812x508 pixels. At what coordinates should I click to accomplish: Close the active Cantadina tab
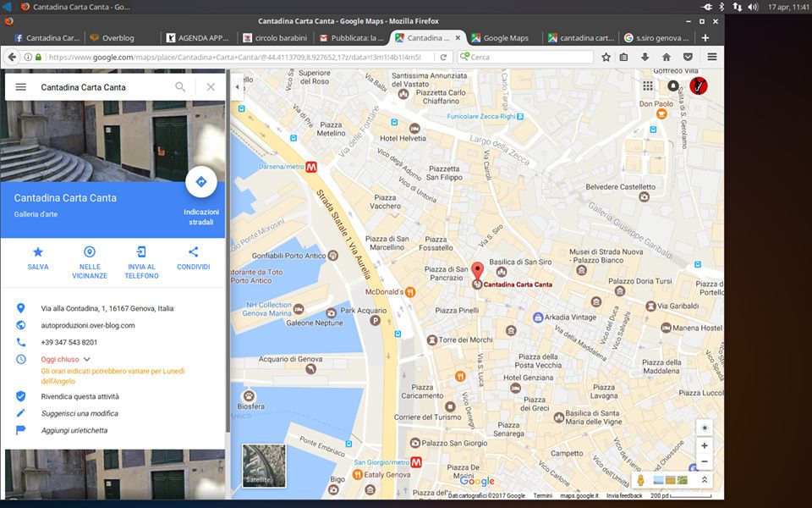[458, 38]
